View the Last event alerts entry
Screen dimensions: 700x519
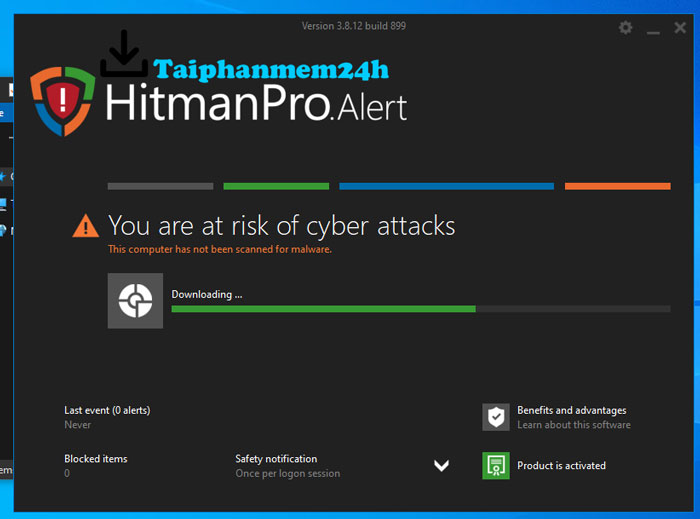(107, 417)
